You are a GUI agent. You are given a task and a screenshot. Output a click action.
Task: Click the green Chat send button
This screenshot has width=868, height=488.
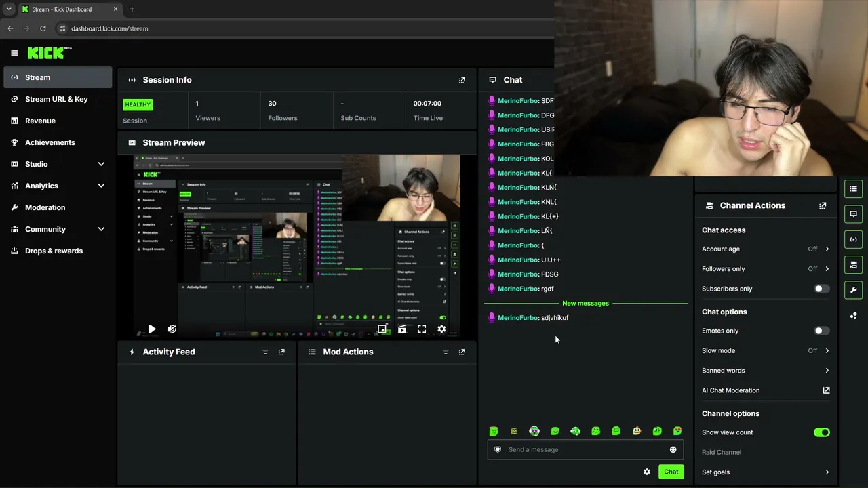point(671,472)
